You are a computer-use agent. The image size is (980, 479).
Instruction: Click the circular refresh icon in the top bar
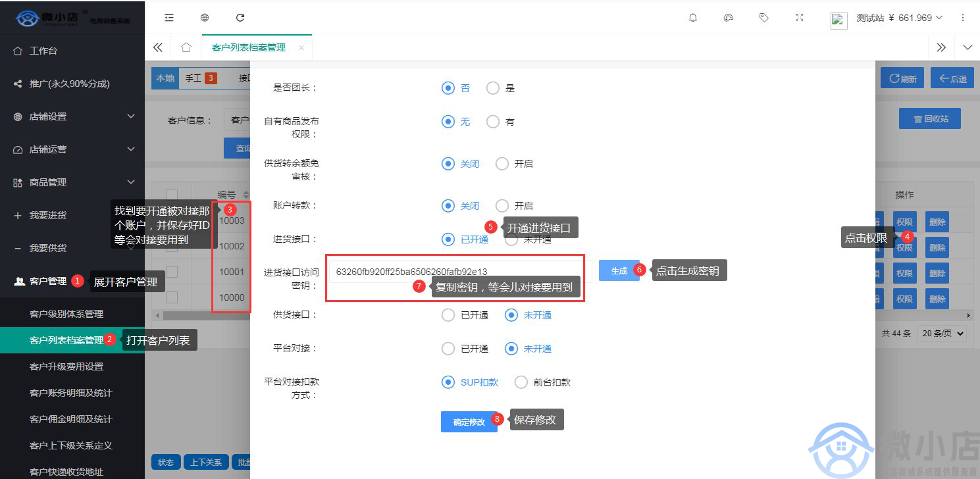tap(240, 18)
